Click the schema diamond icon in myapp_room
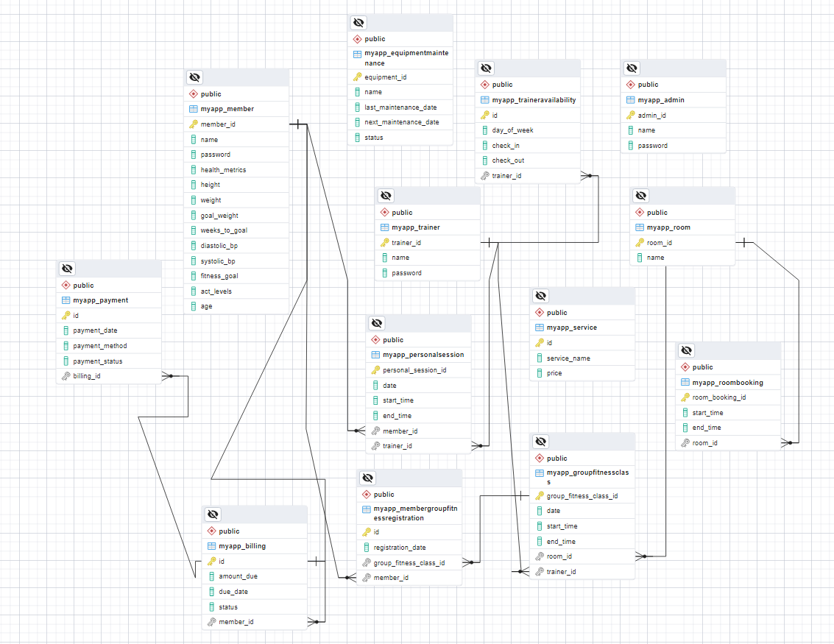The image size is (834, 644). click(x=640, y=212)
